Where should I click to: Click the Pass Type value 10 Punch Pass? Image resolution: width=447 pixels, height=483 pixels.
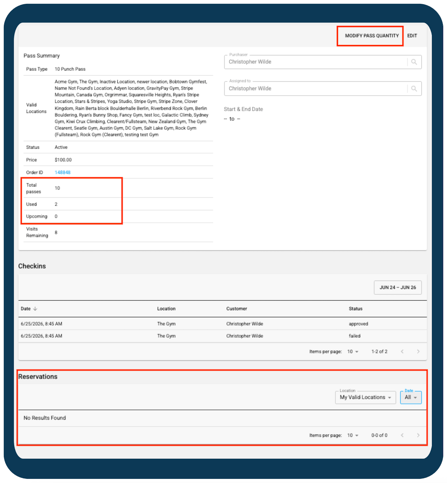pos(70,69)
